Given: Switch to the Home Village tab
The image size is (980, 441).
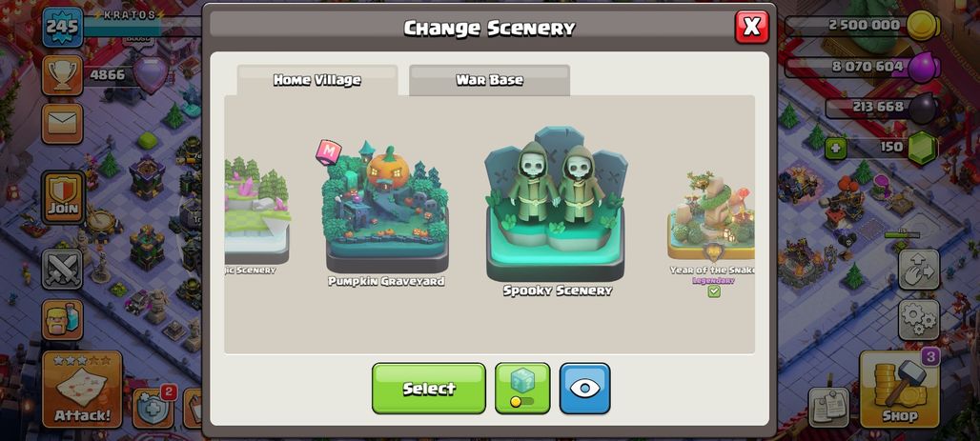Looking at the screenshot, I should [x=316, y=80].
